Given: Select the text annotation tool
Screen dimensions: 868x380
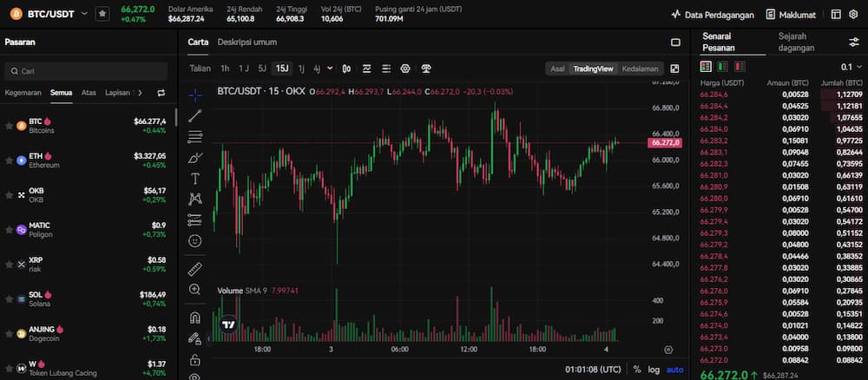Looking at the screenshot, I should point(194,178).
